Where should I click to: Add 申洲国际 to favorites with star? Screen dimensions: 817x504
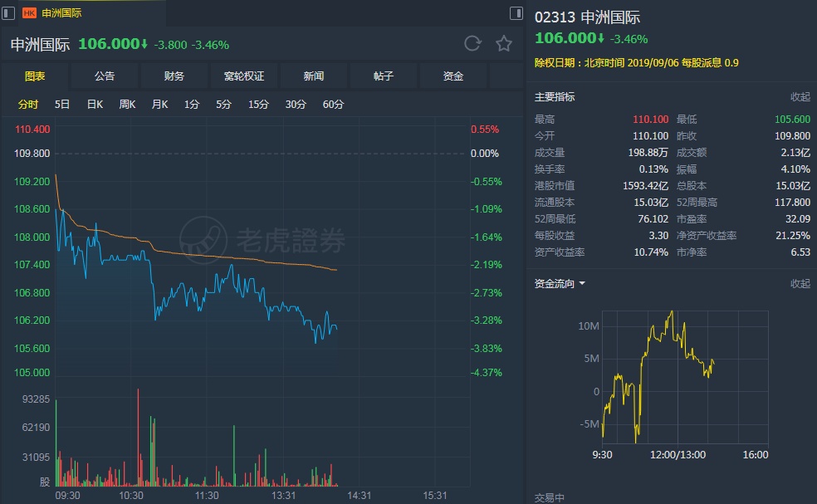503,44
